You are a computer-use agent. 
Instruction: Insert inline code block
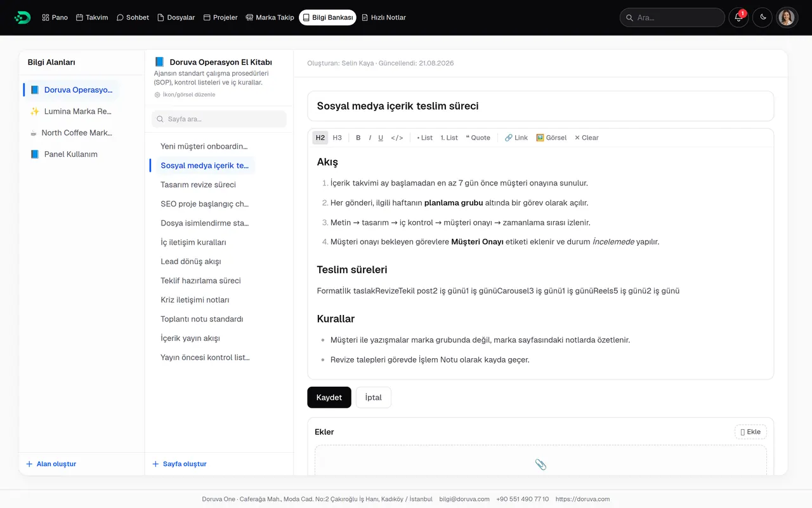tap(397, 138)
